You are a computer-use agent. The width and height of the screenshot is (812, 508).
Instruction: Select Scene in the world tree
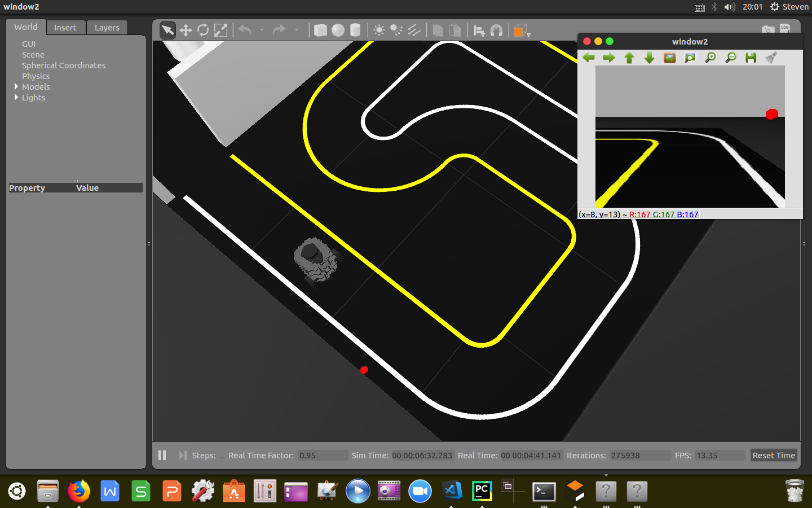33,55
